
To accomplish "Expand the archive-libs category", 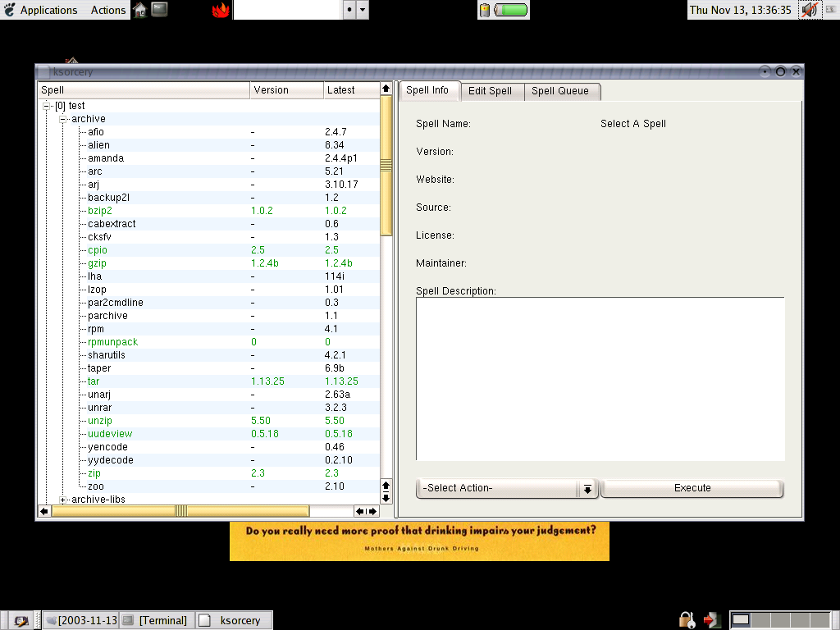I will click(64, 500).
